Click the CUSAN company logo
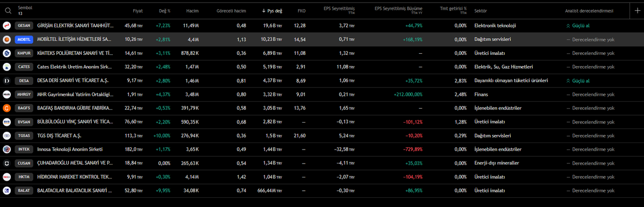Viewport: 644px width, 207px height. [6, 163]
